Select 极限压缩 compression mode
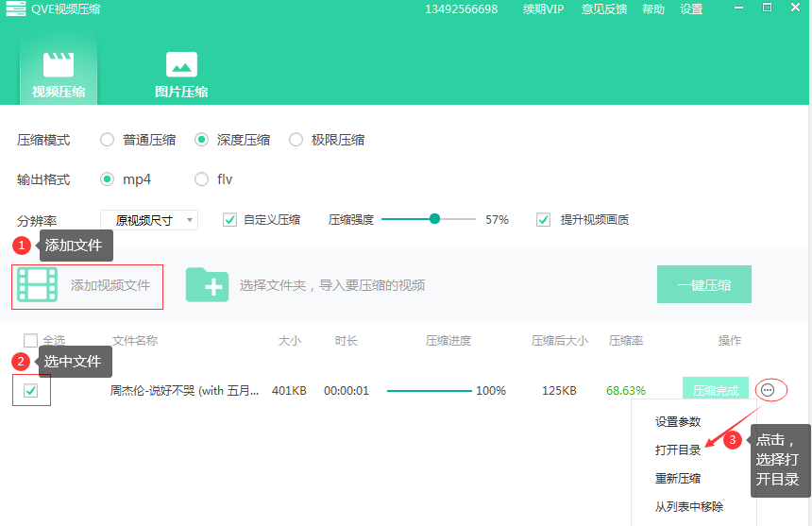Image resolution: width=812 pixels, height=526 pixels. (x=296, y=140)
